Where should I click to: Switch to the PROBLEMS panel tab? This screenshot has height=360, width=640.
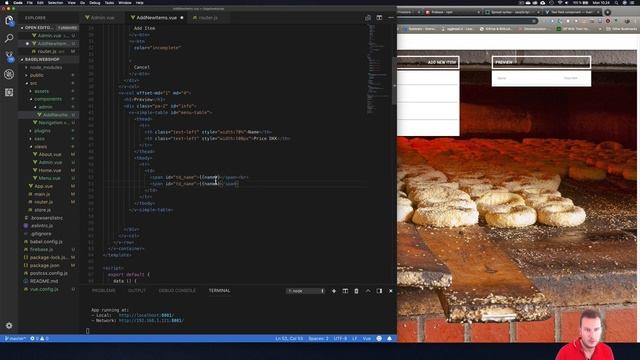click(x=104, y=291)
